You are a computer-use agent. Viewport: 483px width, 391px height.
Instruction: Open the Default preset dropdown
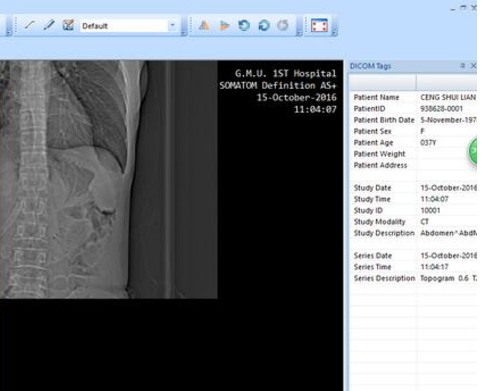pos(129,26)
